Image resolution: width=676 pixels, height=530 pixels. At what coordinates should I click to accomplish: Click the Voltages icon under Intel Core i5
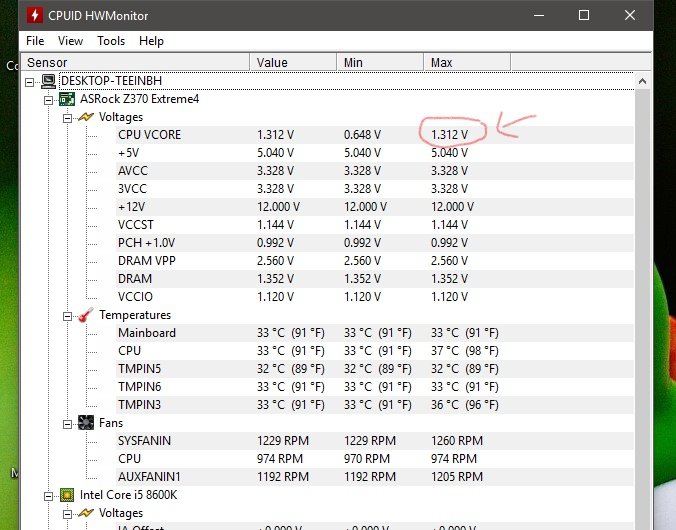(x=86, y=513)
